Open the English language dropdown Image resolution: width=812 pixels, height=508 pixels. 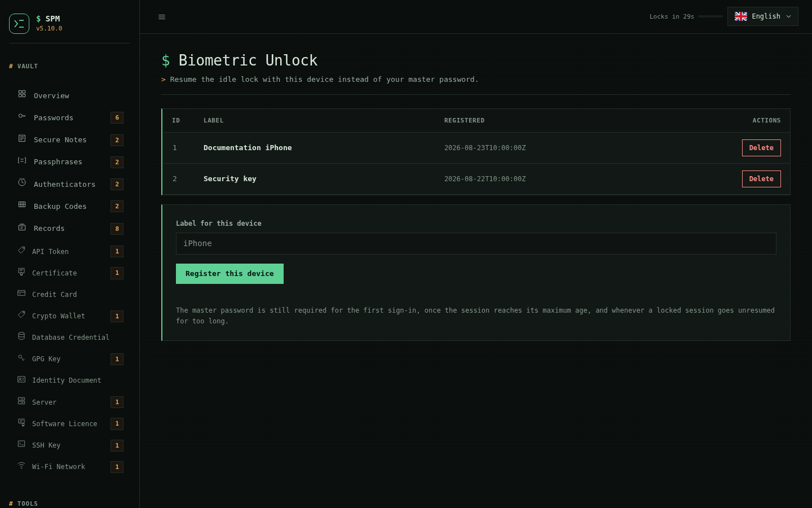coord(763,16)
